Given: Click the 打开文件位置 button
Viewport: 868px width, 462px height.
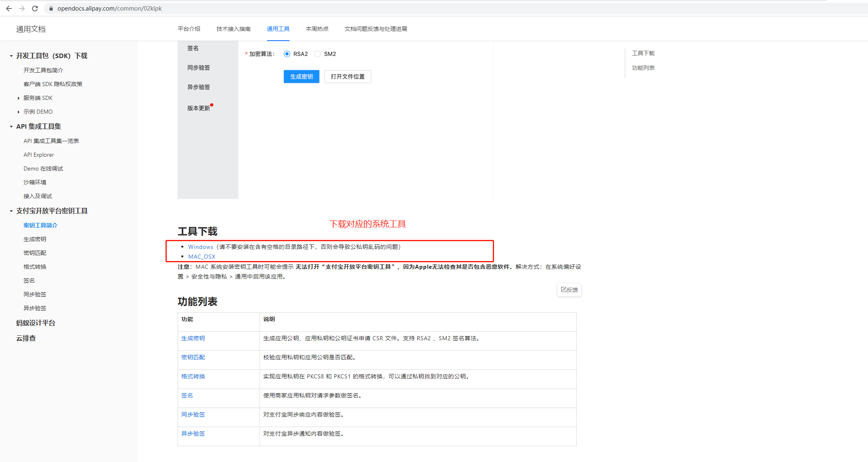Looking at the screenshot, I should tap(348, 76).
